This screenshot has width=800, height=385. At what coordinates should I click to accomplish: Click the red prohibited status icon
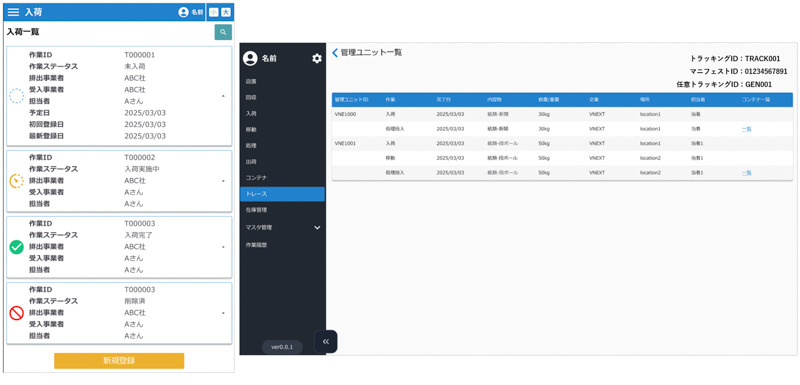click(16, 313)
